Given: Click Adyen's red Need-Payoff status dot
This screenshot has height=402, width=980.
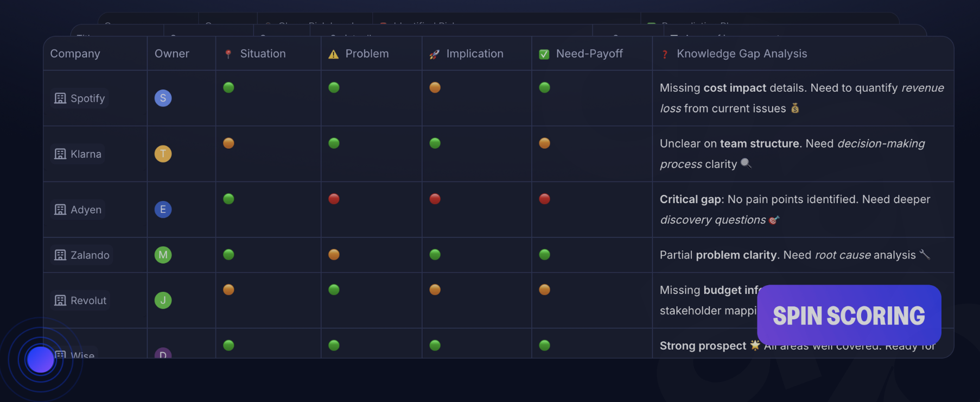Looking at the screenshot, I should tap(544, 199).
